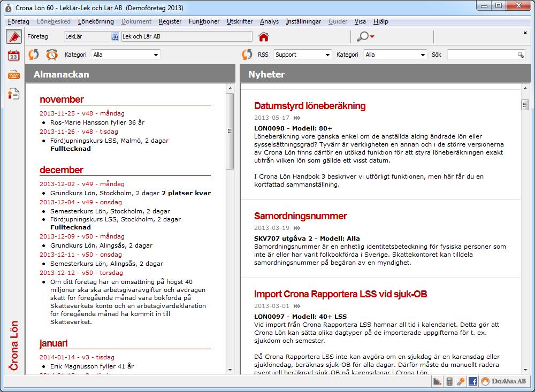Screen dimensions: 535x392
Task: Click the staircase chart status bar icon
Action: (437, 381)
